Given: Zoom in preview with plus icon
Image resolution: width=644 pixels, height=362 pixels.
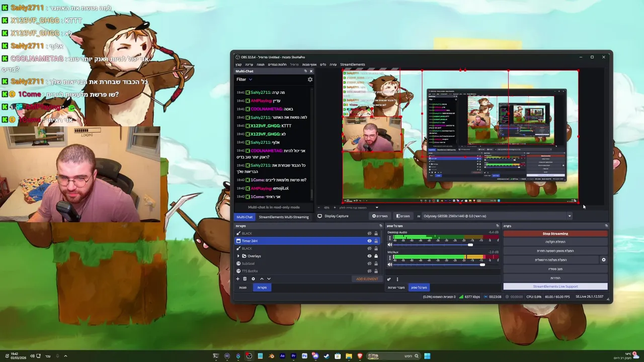Looking at the screenshot, I should tap(335, 208).
